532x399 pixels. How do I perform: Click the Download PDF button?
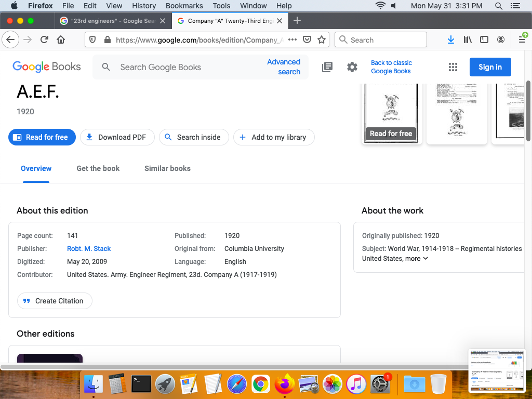pyautogui.click(x=117, y=137)
